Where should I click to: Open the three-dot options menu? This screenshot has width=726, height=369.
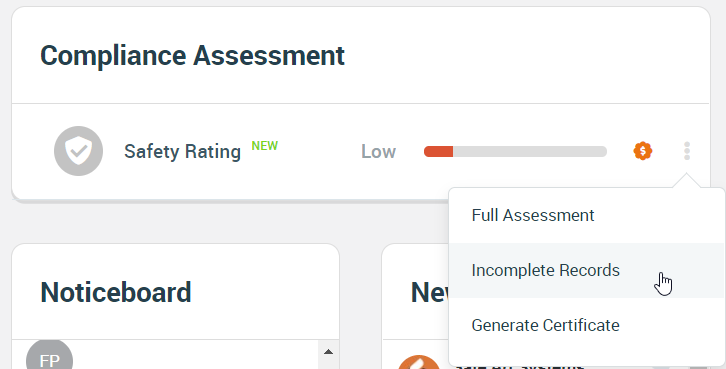pos(687,151)
